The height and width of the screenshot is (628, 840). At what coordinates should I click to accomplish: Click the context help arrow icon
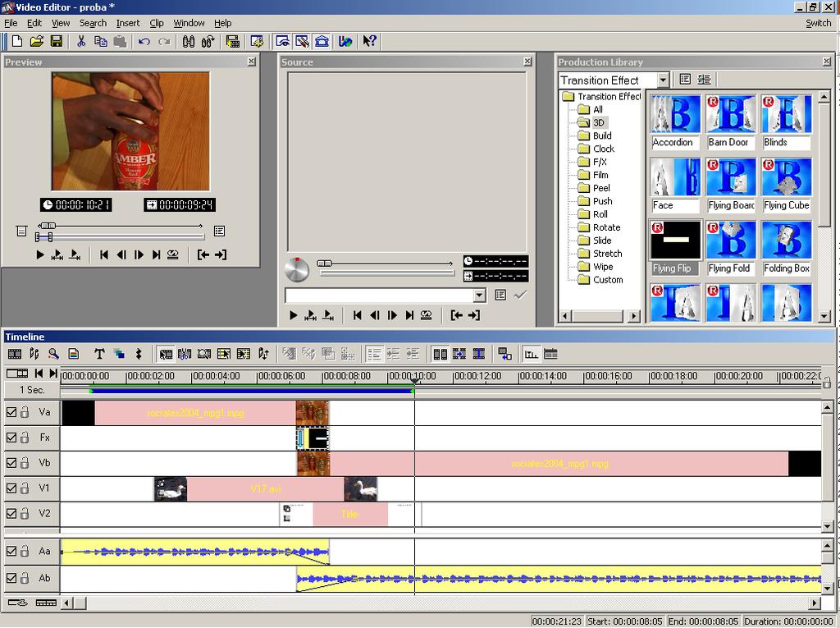370,41
